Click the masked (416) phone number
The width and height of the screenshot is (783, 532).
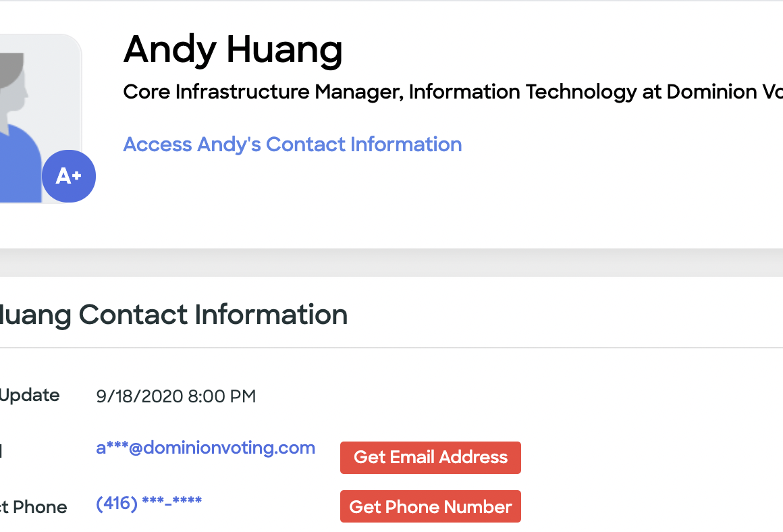coord(148,503)
